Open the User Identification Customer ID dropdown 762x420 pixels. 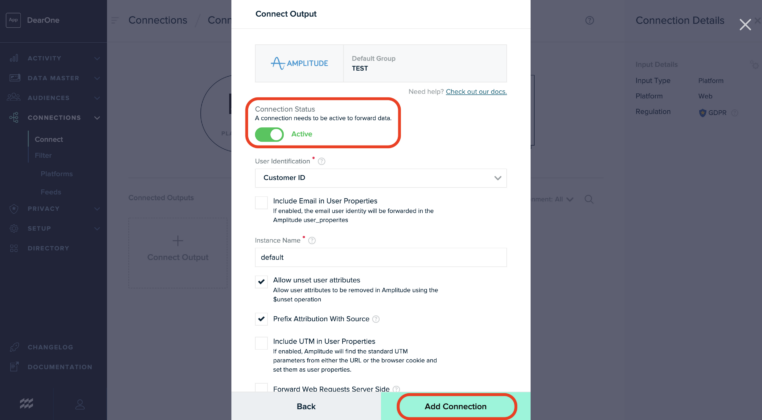(380, 178)
